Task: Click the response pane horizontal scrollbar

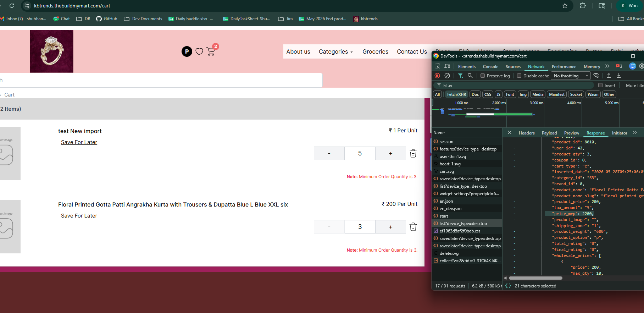Action: tap(535, 278)
